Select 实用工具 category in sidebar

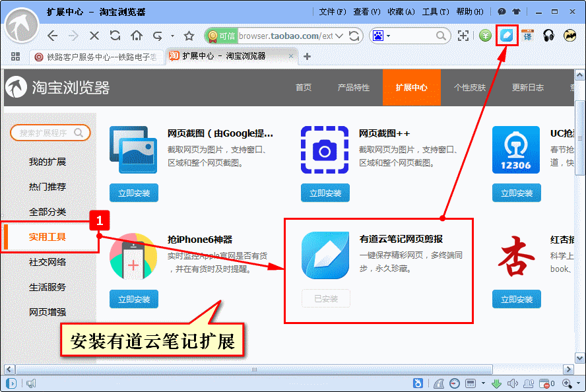[x=48, y=237]
